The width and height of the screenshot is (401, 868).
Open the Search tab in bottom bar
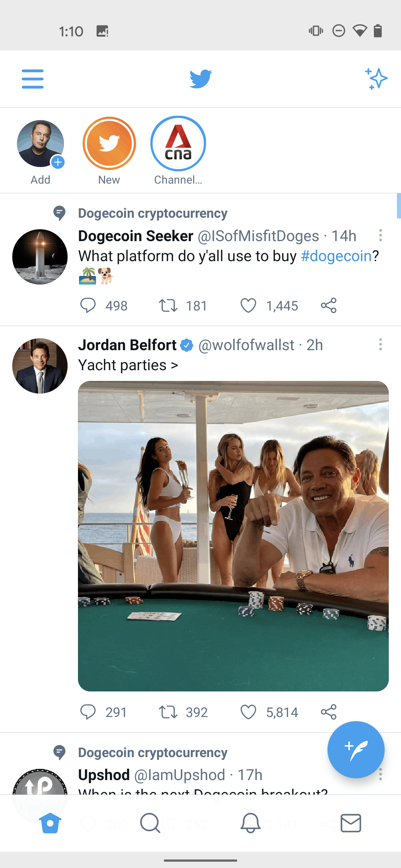[x=150, y=823]
